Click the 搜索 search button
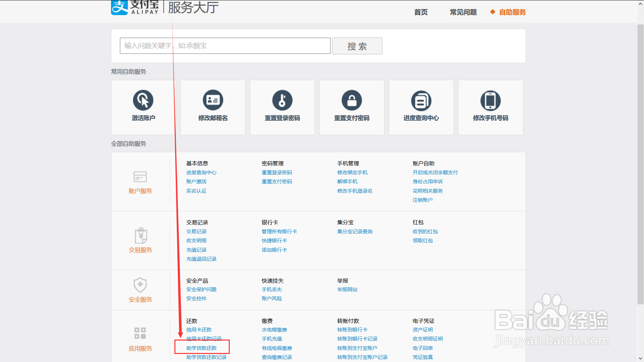Viewport: 644px width, 362px height. (357, 46)
